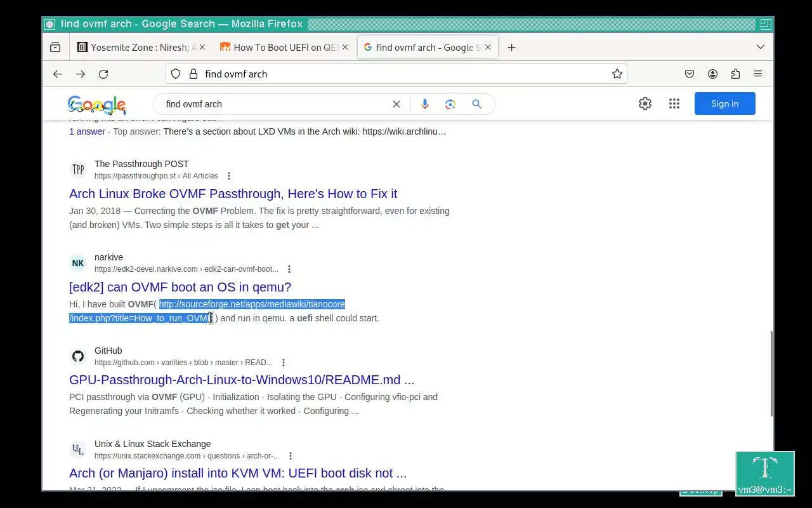Search by image with Lens icon
Image resolution: width=812 pixels, height=508 pixels.
tap(450, 104)
